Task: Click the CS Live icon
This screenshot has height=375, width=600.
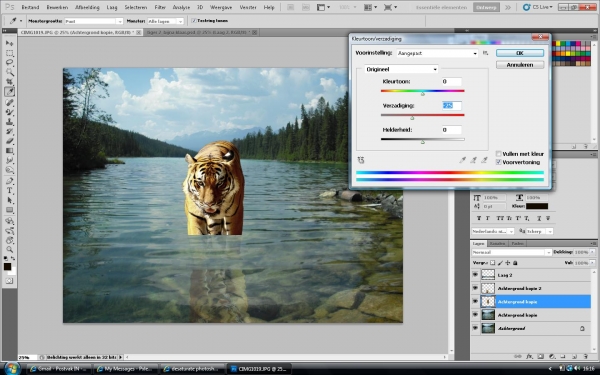Action: pos(527,7)
